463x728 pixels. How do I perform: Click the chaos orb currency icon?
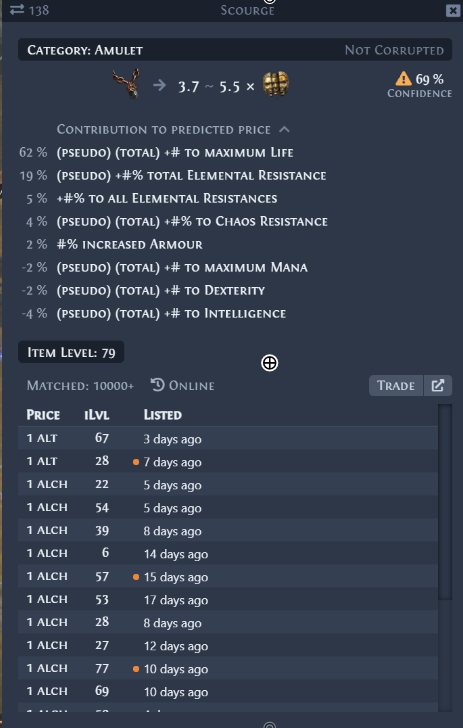[x=276, y=84]
